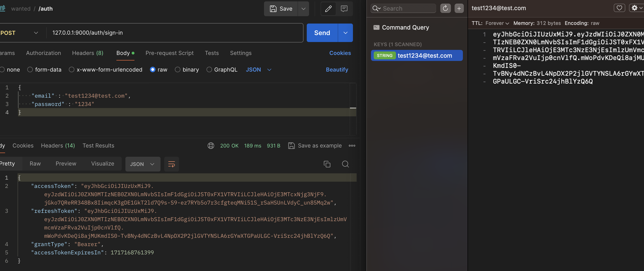Open the response Headers (14) tab

(x=58, y=145)
